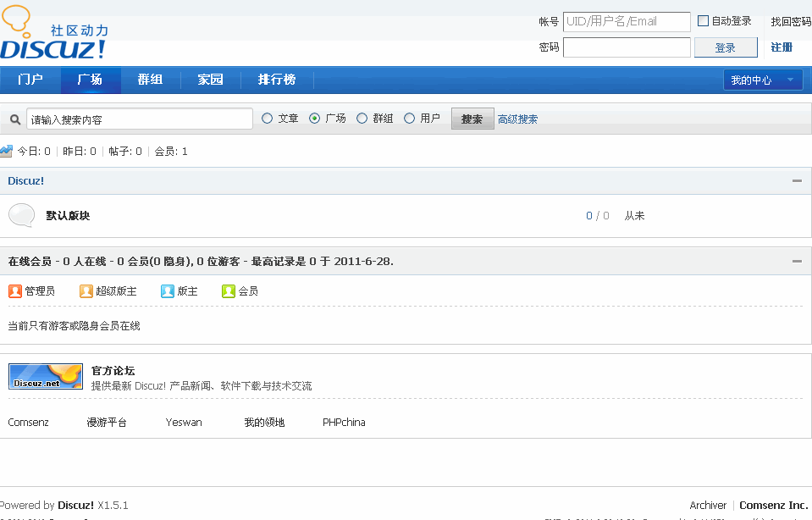This screenshot has height=520, width=812.
Task: Visit the Comsenz friend link
Action: coord(29,422)
